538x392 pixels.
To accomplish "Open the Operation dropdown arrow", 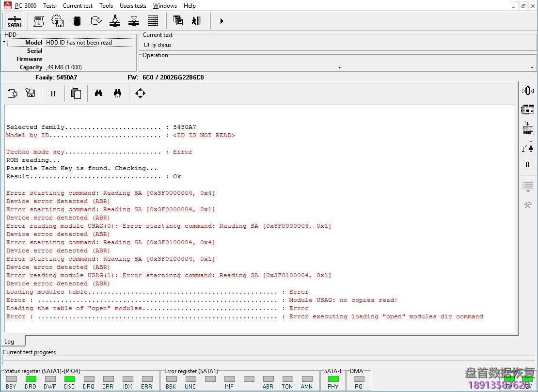I will coord(339,67).
